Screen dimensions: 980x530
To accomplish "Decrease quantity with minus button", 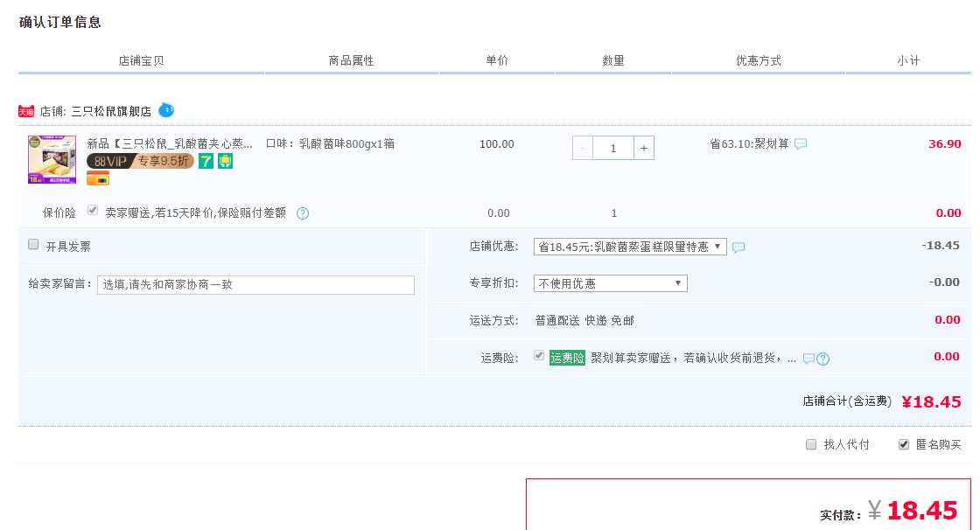I will (583, 148).
